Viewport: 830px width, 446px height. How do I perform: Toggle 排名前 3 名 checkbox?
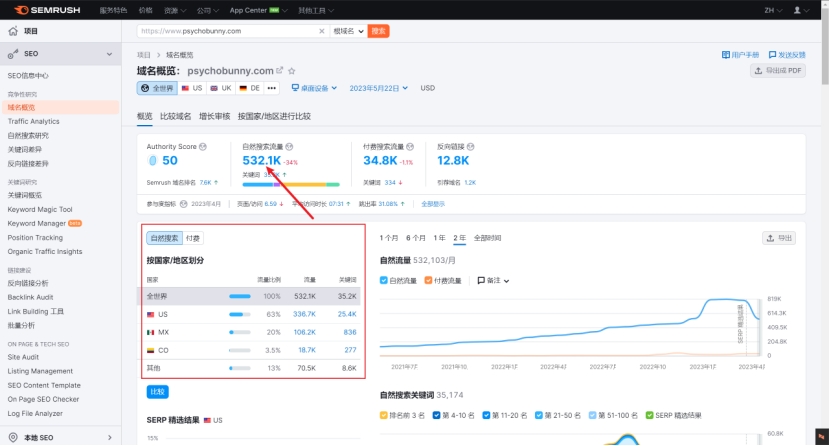pyautogui.click(x=383, y=415)
